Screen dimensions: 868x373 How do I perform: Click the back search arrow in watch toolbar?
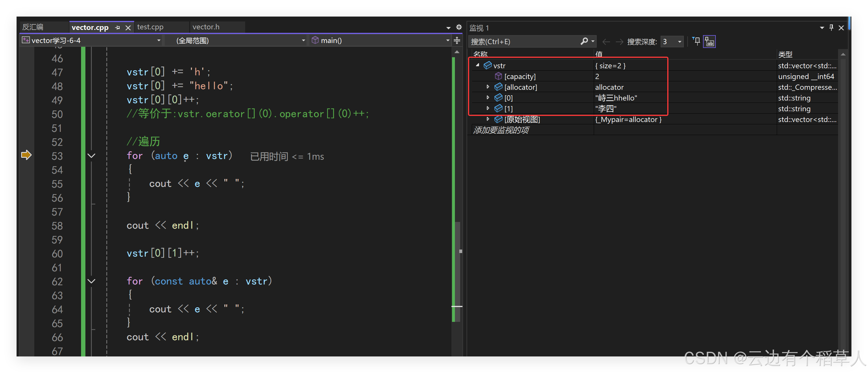pyautogui.click(x=606, y=42)
